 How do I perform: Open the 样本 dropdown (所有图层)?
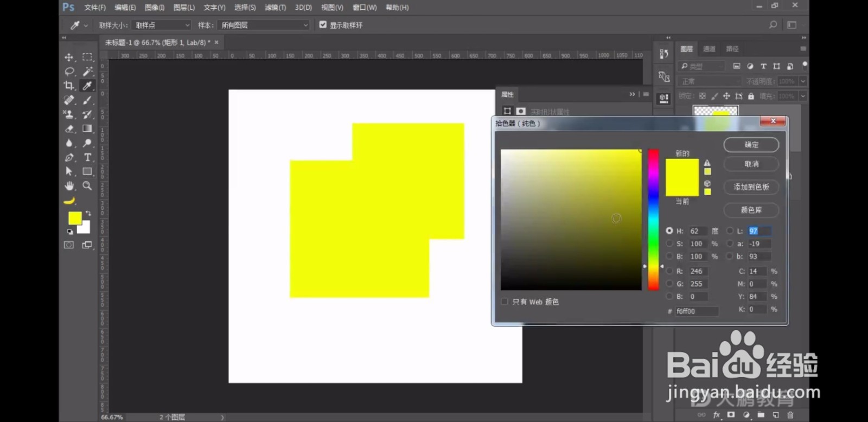263,25
